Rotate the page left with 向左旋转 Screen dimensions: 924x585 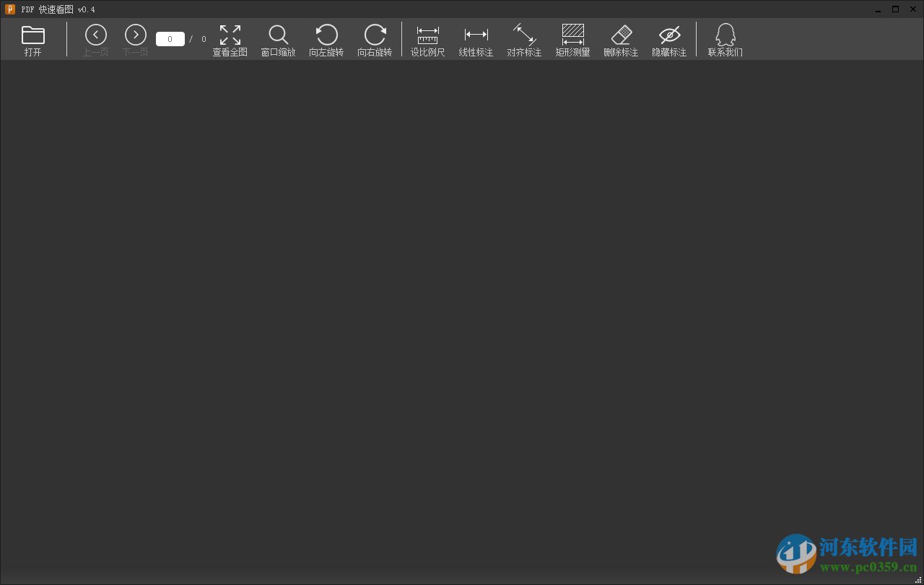(x=326, y=39)
